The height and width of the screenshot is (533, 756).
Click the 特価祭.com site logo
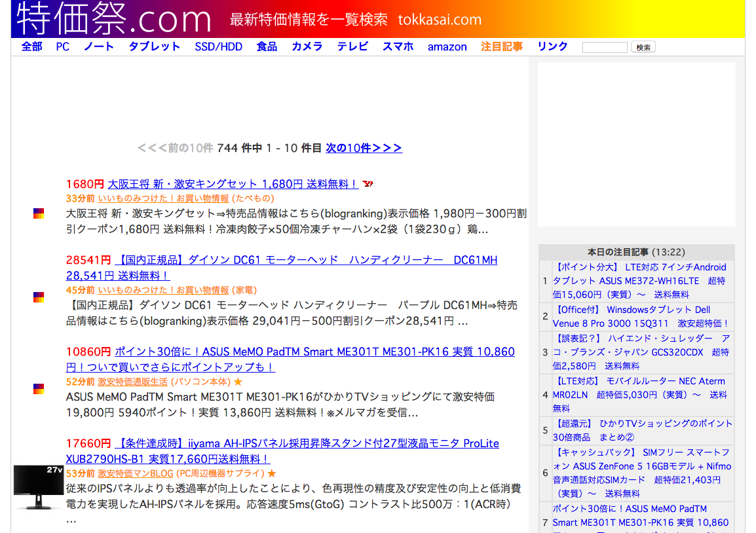click(x=114, y=18)
